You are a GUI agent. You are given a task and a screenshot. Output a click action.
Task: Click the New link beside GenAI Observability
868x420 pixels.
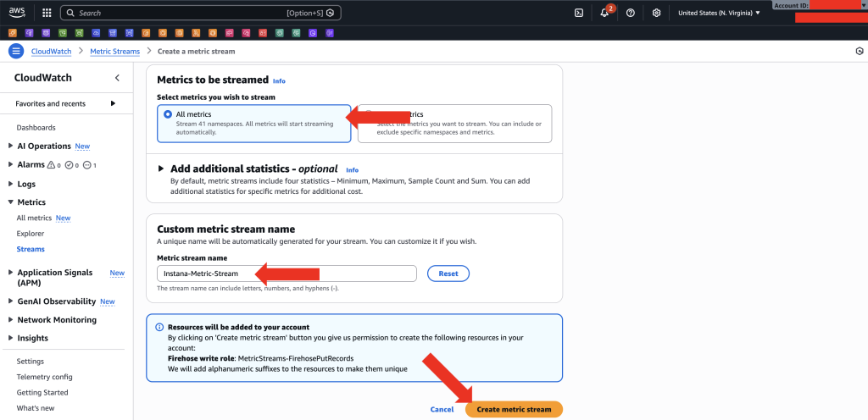(108, 301)
